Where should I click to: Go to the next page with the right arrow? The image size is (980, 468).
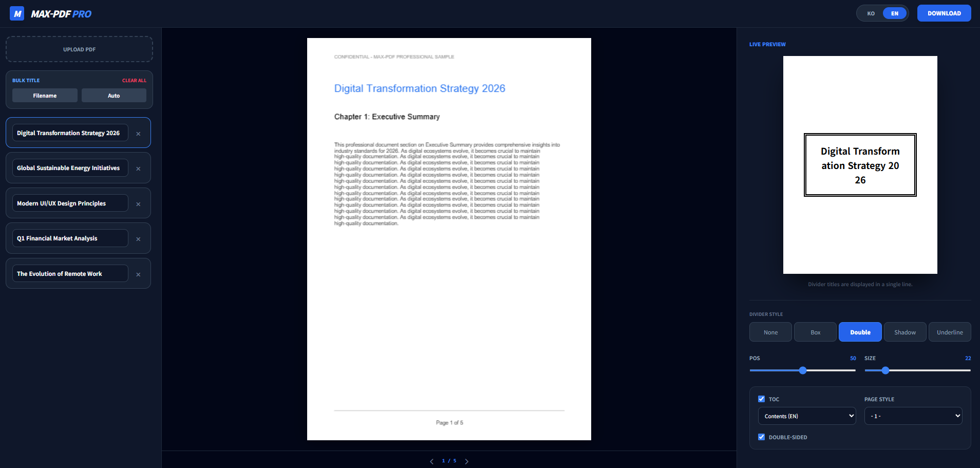(466, 461)
